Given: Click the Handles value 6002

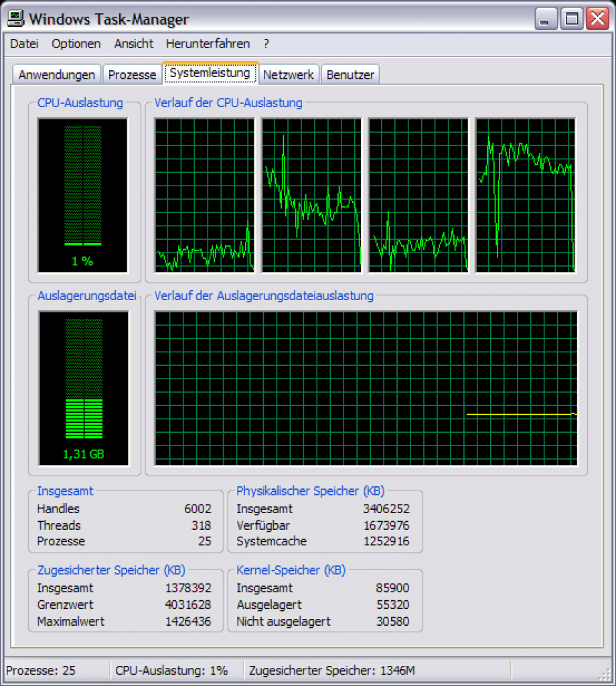Looking at the screenshot, I should [198, 509].
